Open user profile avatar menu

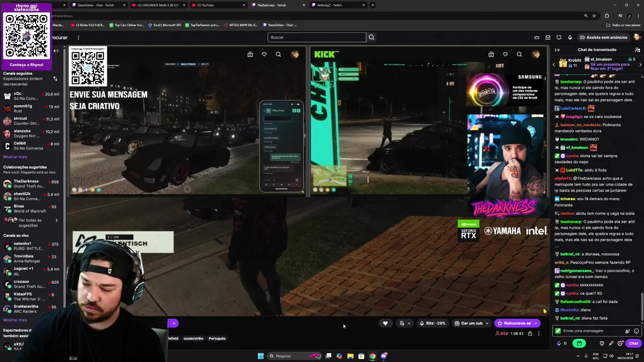(637, 37)
